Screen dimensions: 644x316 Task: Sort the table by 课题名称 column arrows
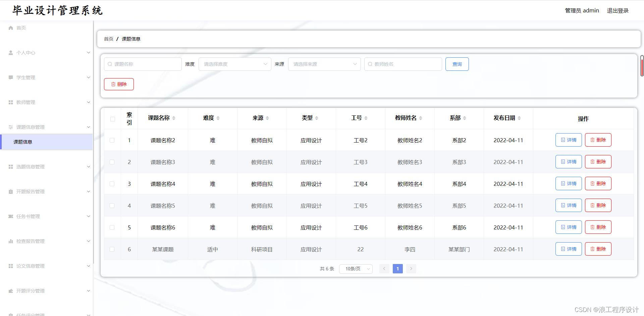[174, 118]
